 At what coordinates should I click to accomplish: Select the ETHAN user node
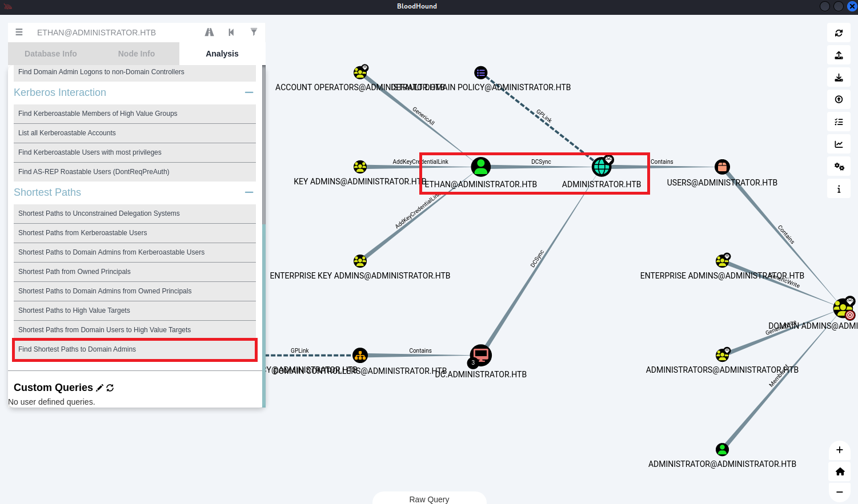coord(481,167)
